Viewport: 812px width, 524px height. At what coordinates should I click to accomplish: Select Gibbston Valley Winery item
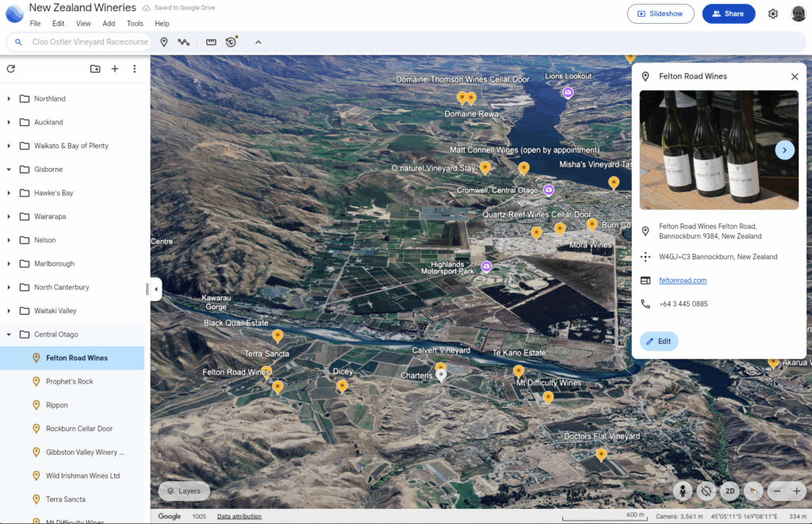72,452
